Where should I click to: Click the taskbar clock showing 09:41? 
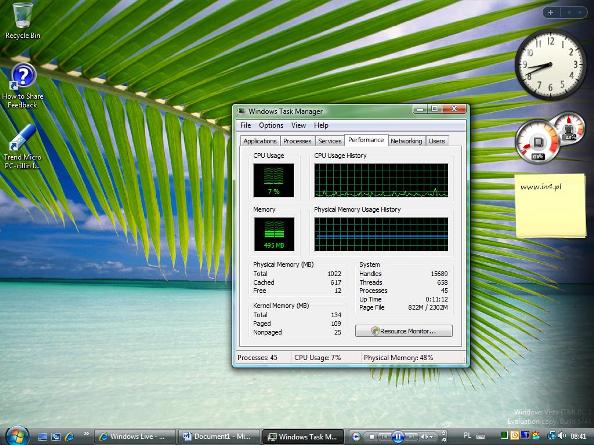point(578,436)
